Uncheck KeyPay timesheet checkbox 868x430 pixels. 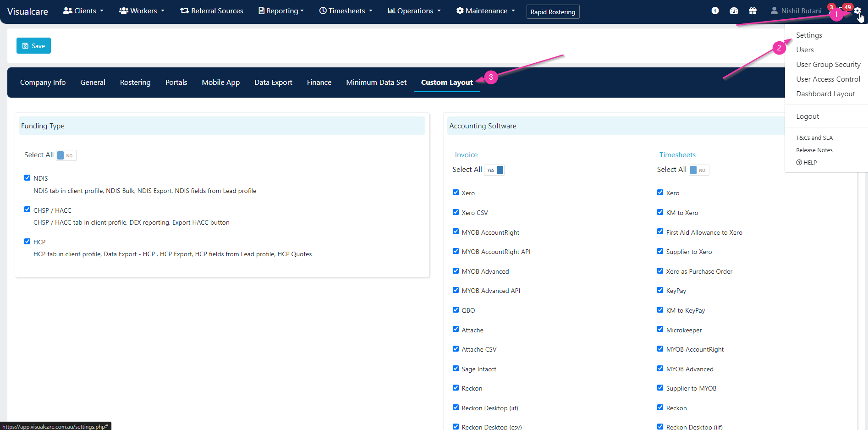coord(660,290)
